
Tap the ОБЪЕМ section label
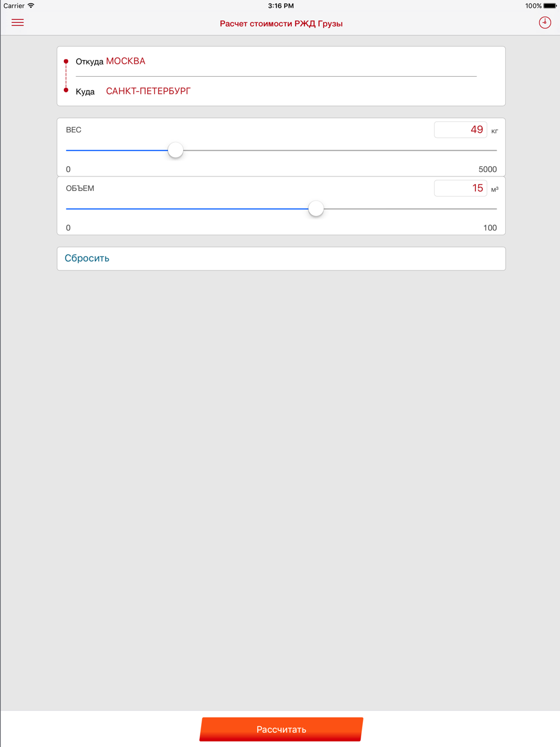80,188
